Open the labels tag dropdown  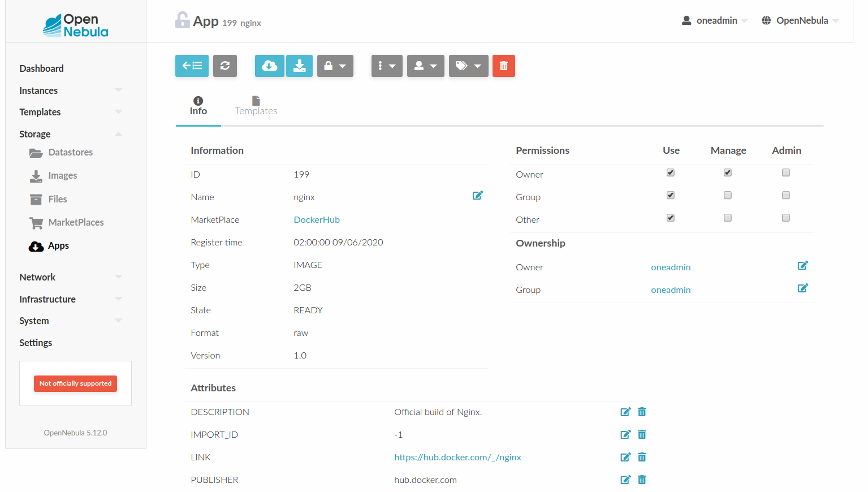point(469,66)
